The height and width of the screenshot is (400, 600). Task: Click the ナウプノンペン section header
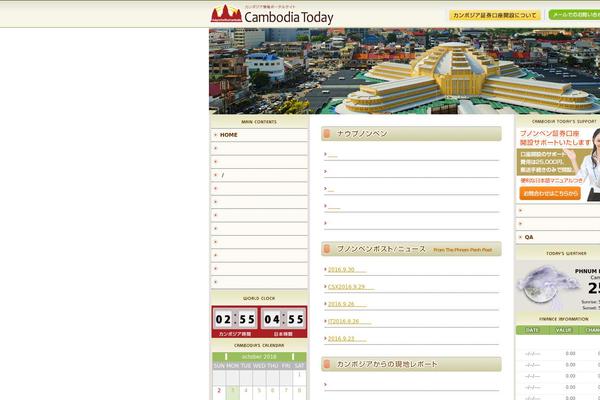411,134
